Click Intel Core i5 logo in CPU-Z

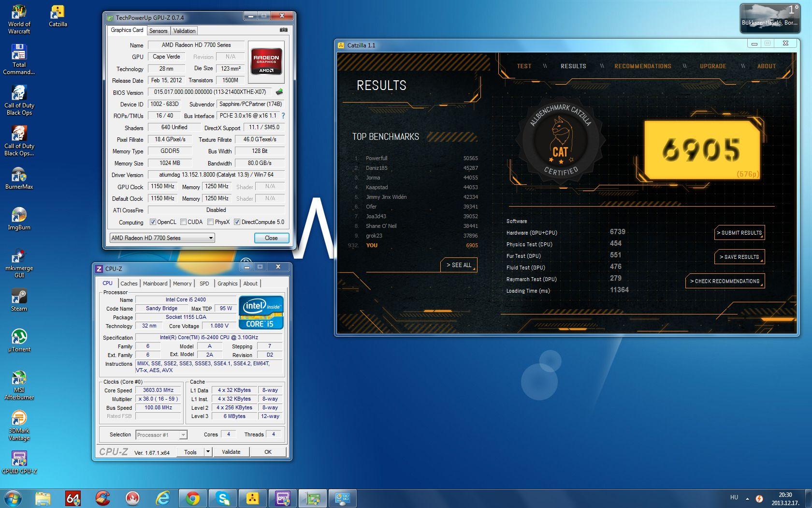tap(261, 313)
